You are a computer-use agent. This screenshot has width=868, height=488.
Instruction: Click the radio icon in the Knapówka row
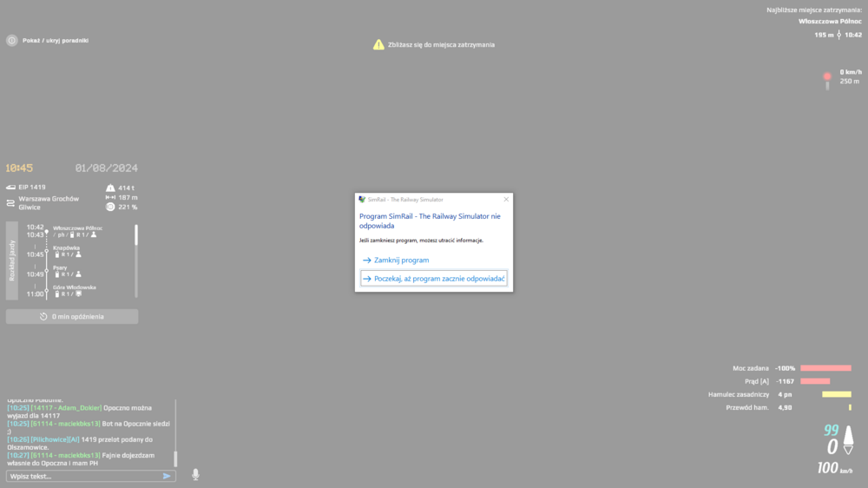pos(56,254)
